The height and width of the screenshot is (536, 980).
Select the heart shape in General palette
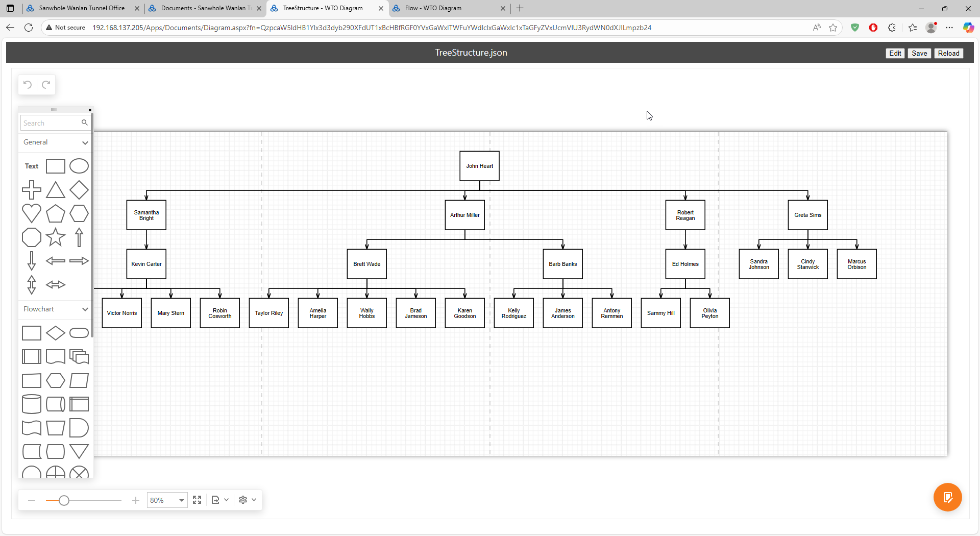(x=32, y=213)
